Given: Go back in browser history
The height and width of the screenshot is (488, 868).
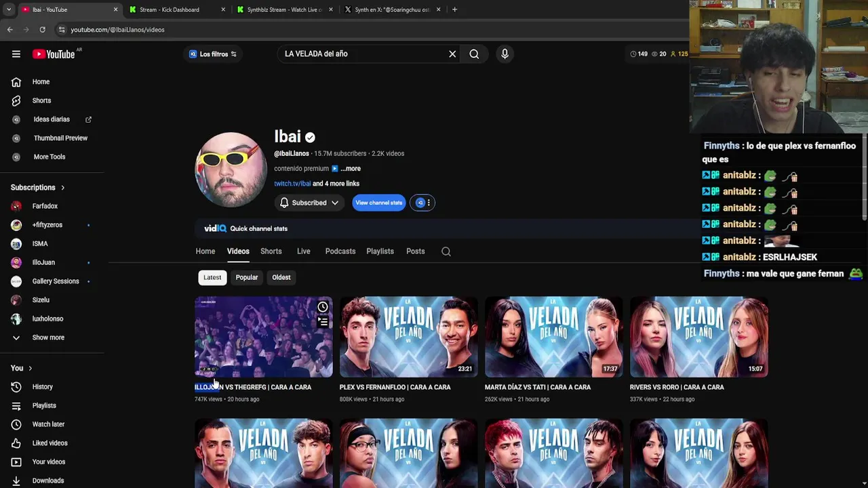Looking at the screenshot, I should pyautogui.click(x=10, y=30).
